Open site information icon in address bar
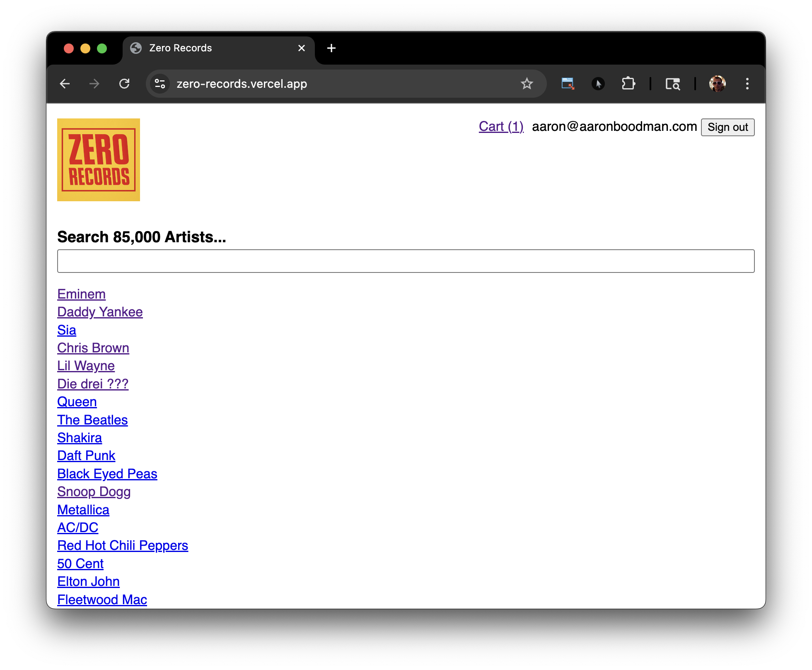 [x=160, y=84]
